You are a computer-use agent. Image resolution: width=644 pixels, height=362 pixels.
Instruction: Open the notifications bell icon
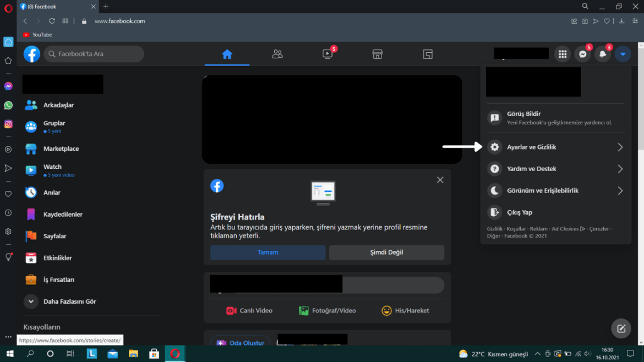tap(603, 54)
